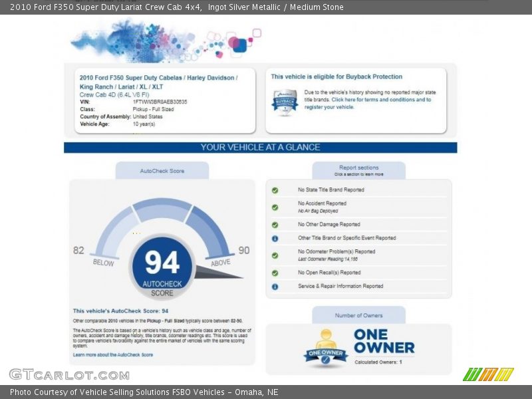This screenshot has width=532, height=399.
Task: Click 'This vehicle is eligible for Buyback Protection' heading
Action: point(336,76)
